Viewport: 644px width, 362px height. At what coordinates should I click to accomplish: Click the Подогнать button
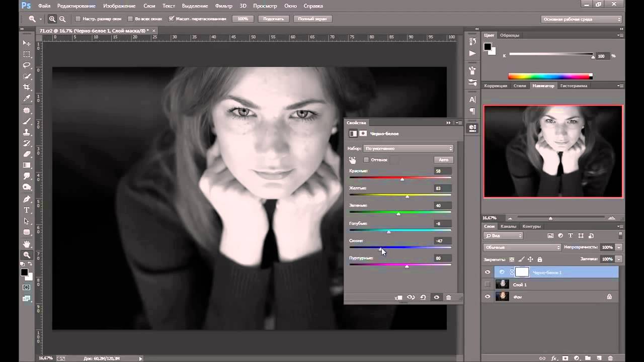point(274,19)
